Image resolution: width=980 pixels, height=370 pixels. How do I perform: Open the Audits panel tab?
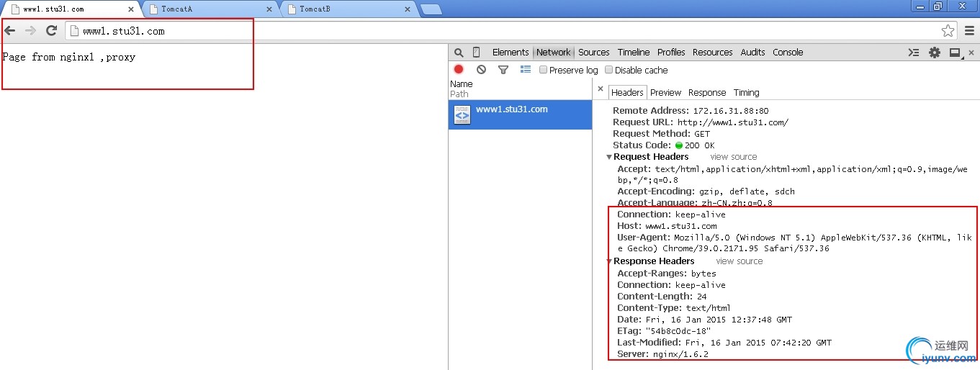pos(752,53)
